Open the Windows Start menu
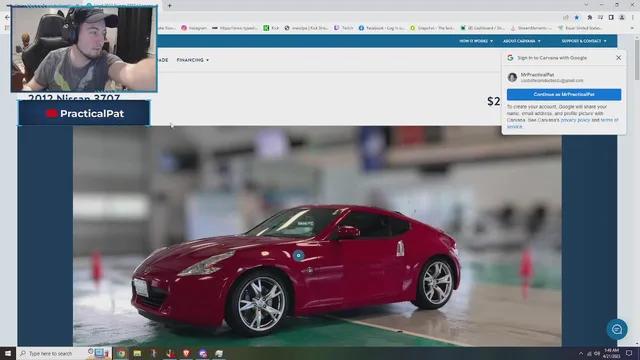 pos(8,353)
